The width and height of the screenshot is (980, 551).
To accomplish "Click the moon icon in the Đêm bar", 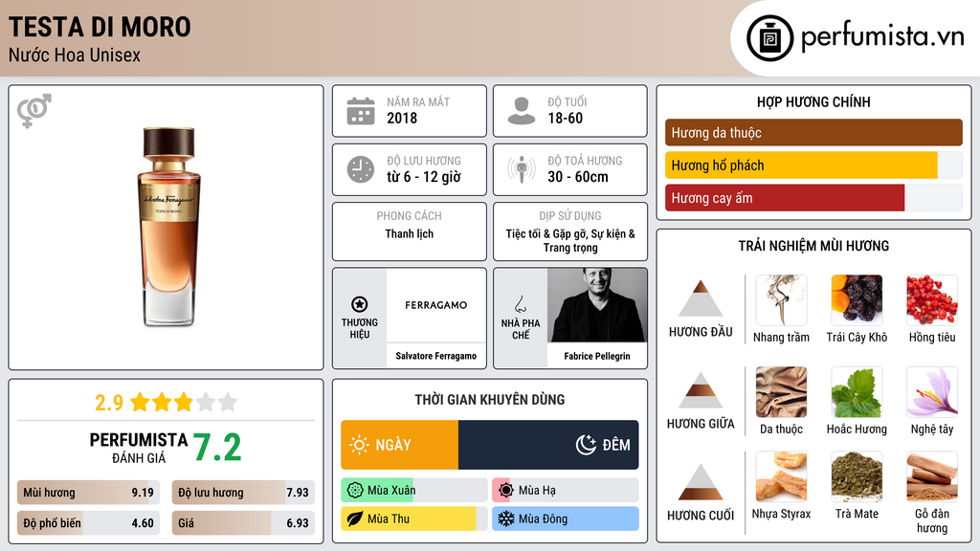I will point(586,445).
